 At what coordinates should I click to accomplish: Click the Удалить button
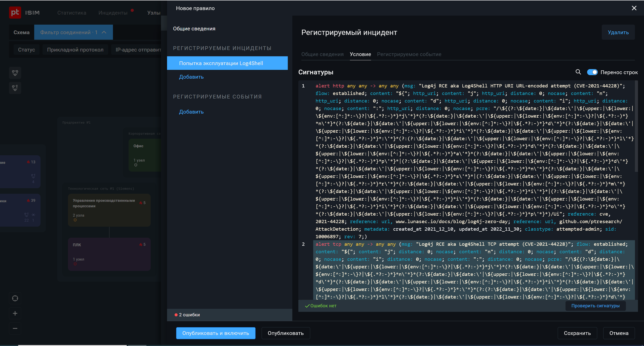(x=618, y=32)
